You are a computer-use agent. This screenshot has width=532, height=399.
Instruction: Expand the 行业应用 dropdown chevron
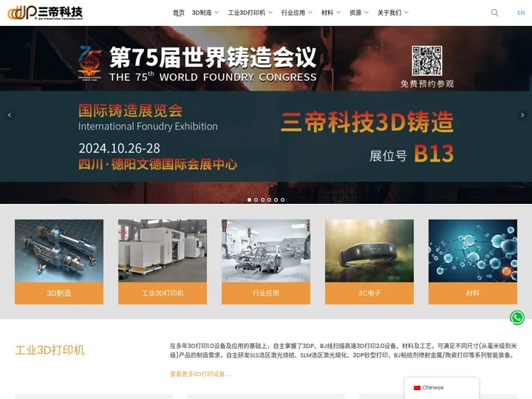tap(310, 13)
